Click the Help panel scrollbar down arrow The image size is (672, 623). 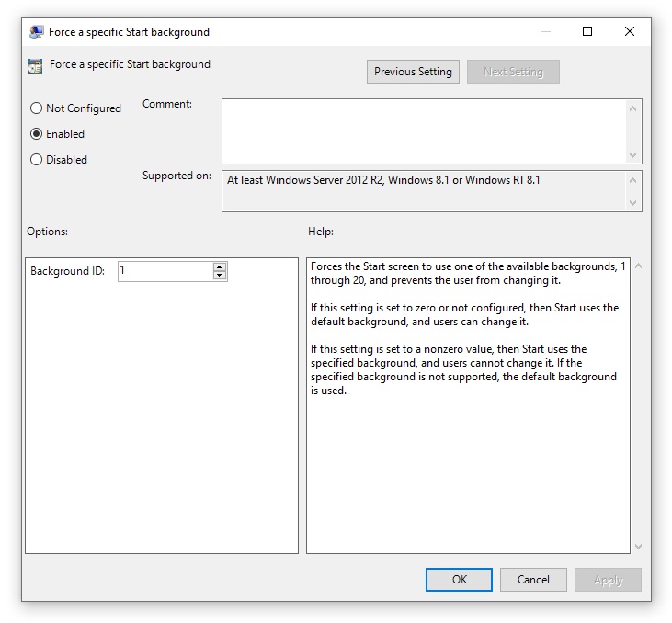(639, 546)
